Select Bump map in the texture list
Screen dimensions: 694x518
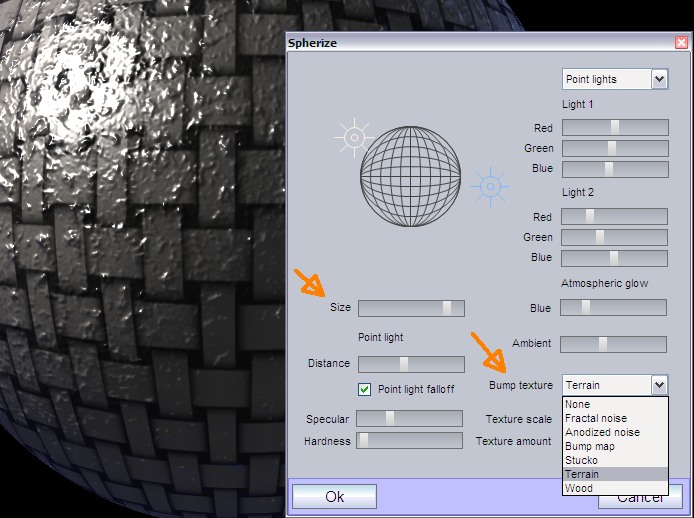[615, 446]
